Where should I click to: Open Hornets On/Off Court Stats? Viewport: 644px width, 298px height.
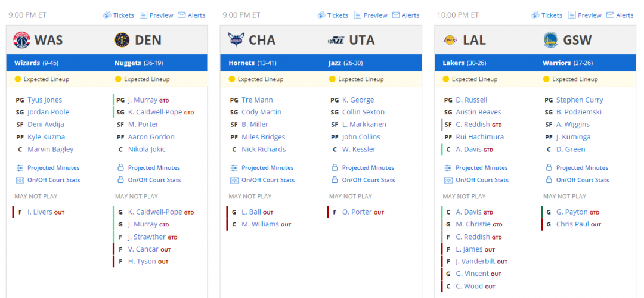(x=267, y=180)
